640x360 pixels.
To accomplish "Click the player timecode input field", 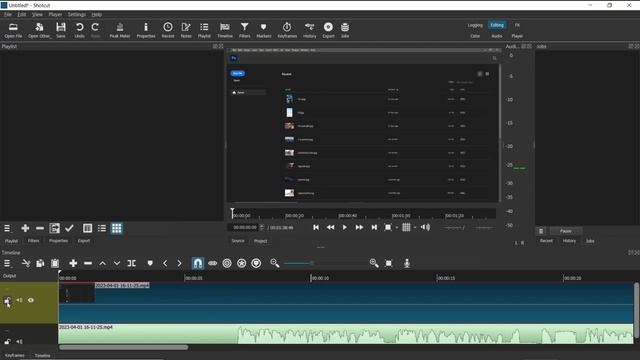I will 244,227.
